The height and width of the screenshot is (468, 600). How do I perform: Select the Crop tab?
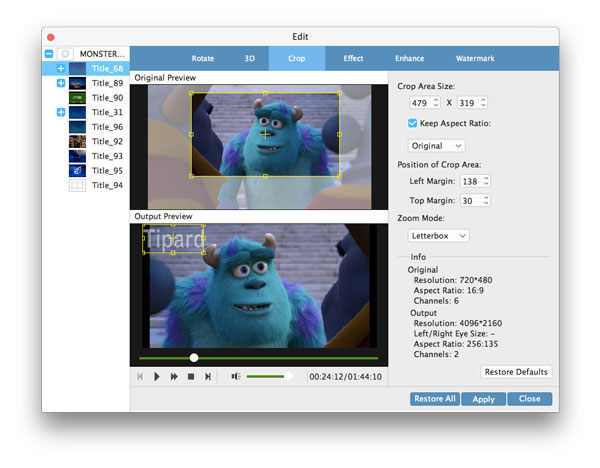297,59
